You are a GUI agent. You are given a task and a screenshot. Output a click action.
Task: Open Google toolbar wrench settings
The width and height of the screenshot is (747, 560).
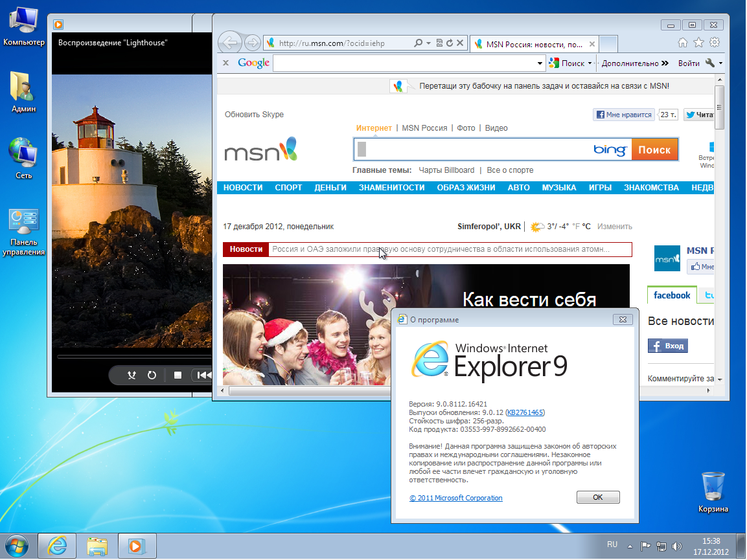tap(710, 63)
